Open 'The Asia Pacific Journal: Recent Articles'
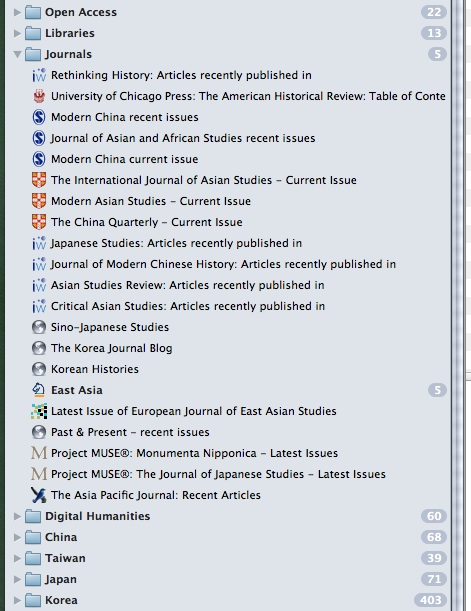471x611 pixels. click(x=156, y=495)
